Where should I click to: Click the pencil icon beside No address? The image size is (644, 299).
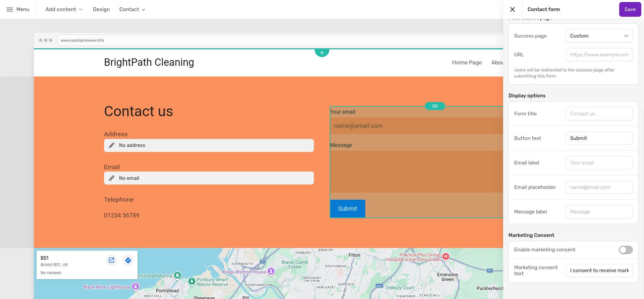(x=112, y=145)
